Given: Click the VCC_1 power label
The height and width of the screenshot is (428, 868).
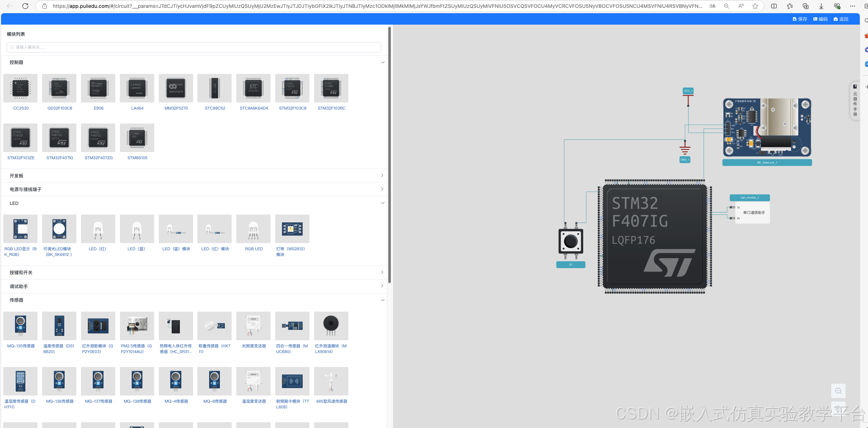Looking at the screenshot, I should [688, 91].
